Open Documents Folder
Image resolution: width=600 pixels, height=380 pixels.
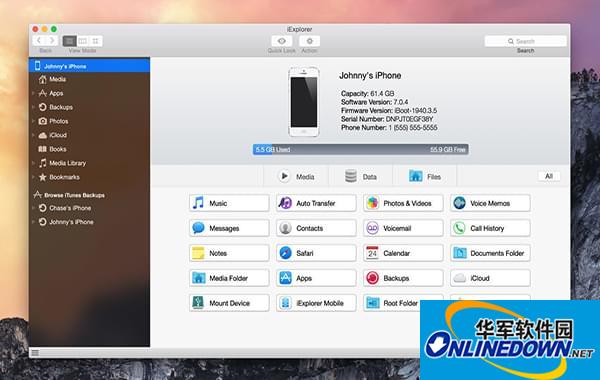point(490,253)
